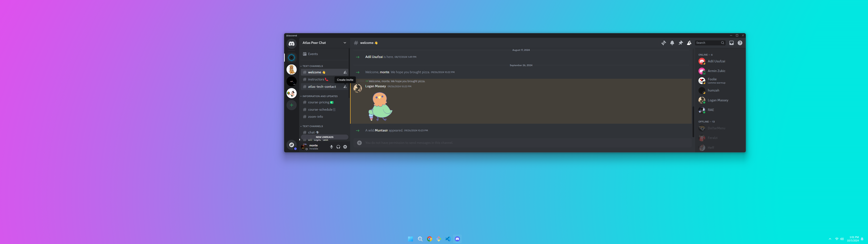Collapse the first Text Channels category
The image size is (868, 244).
tap(312, 66)
